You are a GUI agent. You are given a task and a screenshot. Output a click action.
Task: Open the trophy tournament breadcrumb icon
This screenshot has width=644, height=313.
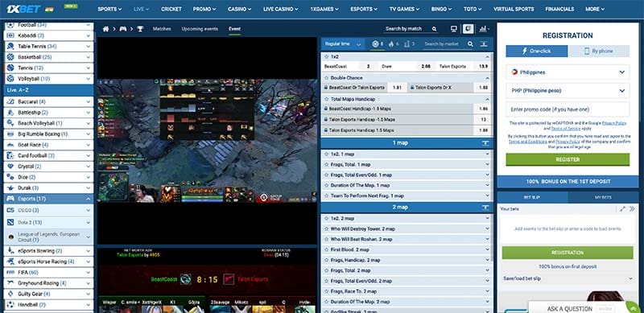[x=140, y=29]
